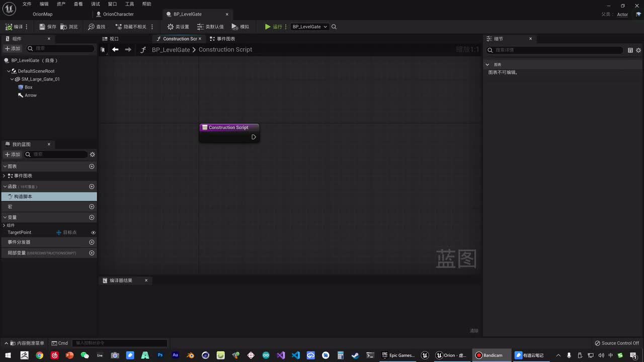The width and height of the screenshot is (644, 362).
Task: Open graph bookmarks icon
Action: pyautogui.click(x=103, y=49)
